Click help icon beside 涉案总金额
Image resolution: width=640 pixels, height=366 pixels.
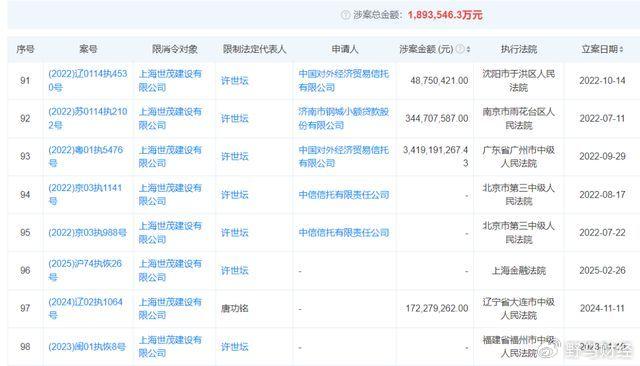[x=345, y=15]
